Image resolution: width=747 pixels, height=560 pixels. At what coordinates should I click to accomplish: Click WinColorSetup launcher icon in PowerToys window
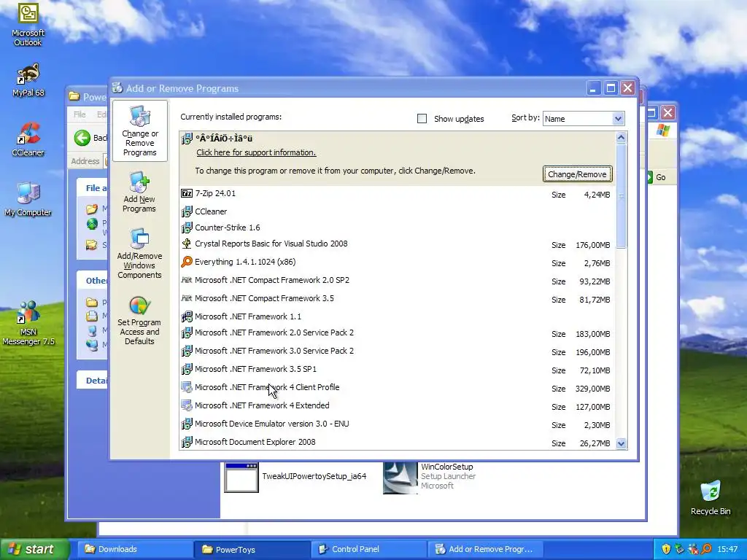tap(400, 478)
